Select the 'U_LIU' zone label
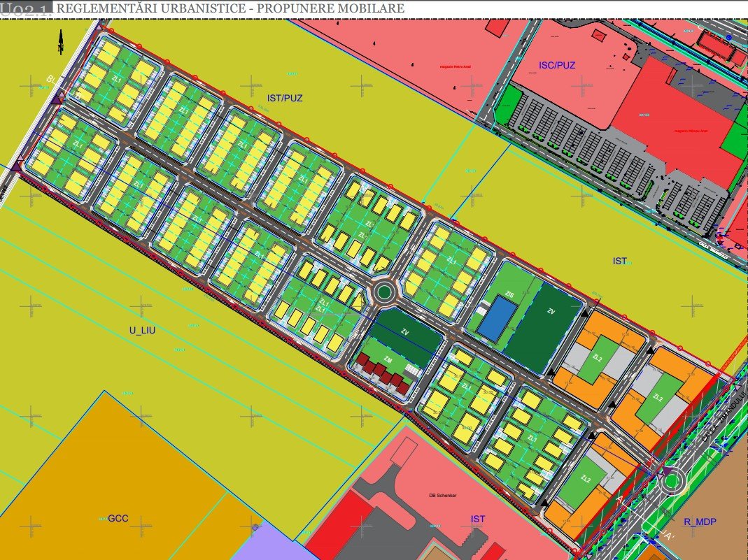This screenshot has width=748, height=560. pyautogui.click(x=142, y=330)
